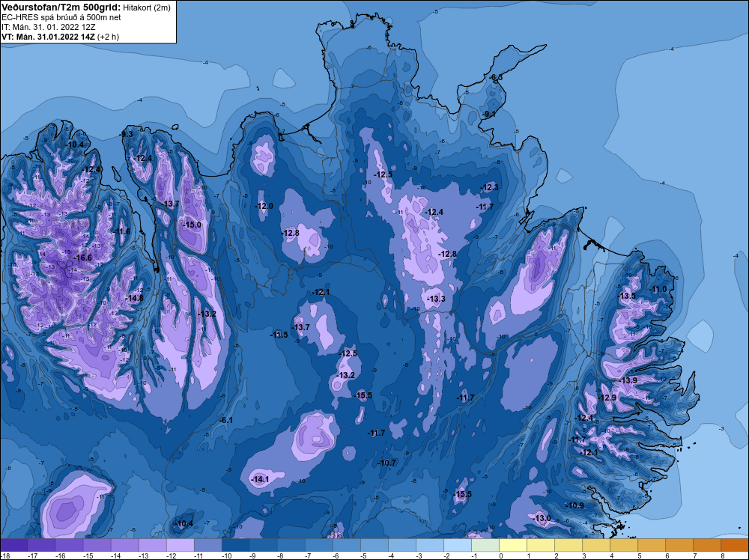Click the temperature value -6.1 on the map

pos(226,420)
